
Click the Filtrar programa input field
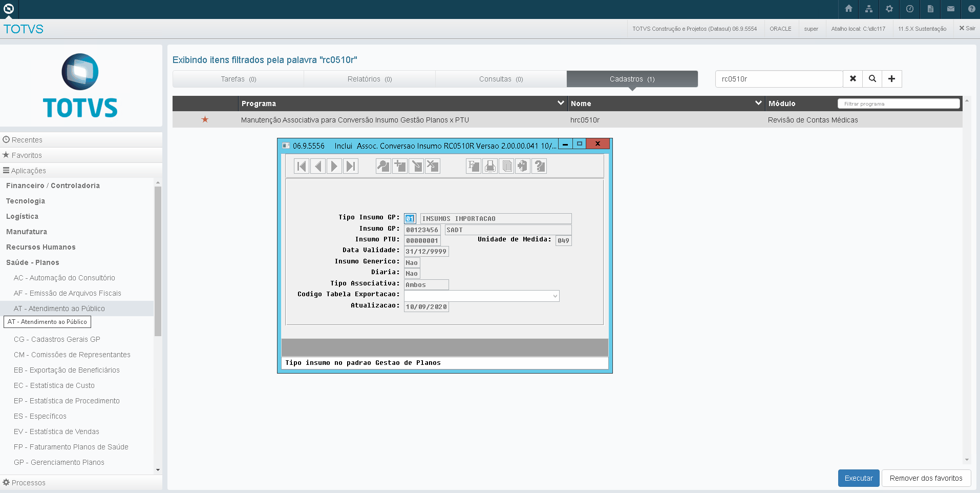pyautogui.click(x=899, y=104)
